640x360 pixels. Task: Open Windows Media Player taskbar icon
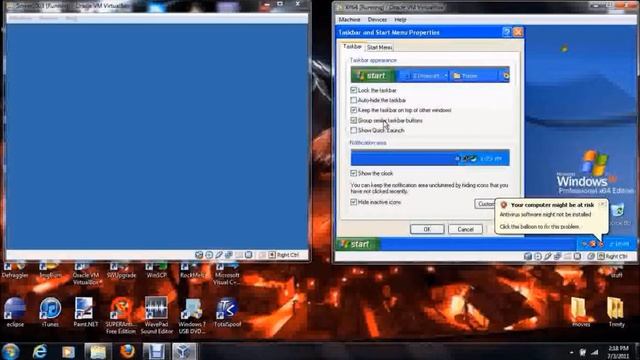coord(68,351)
